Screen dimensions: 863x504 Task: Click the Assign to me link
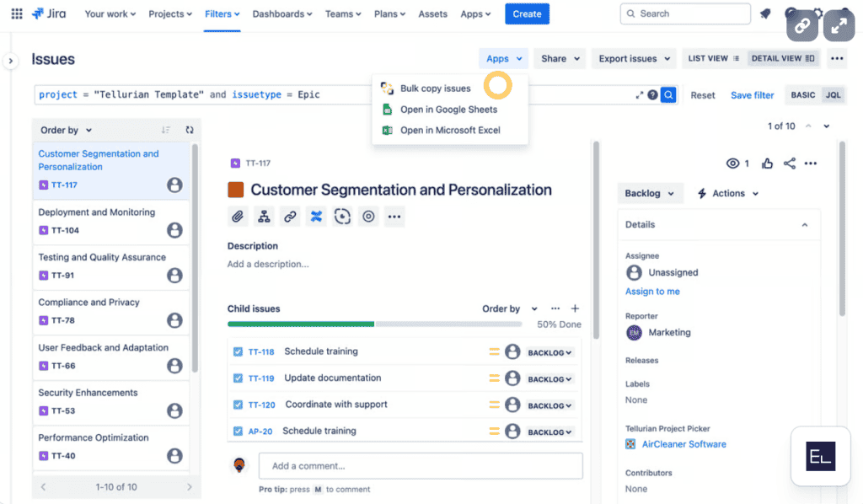coord(652,292)
